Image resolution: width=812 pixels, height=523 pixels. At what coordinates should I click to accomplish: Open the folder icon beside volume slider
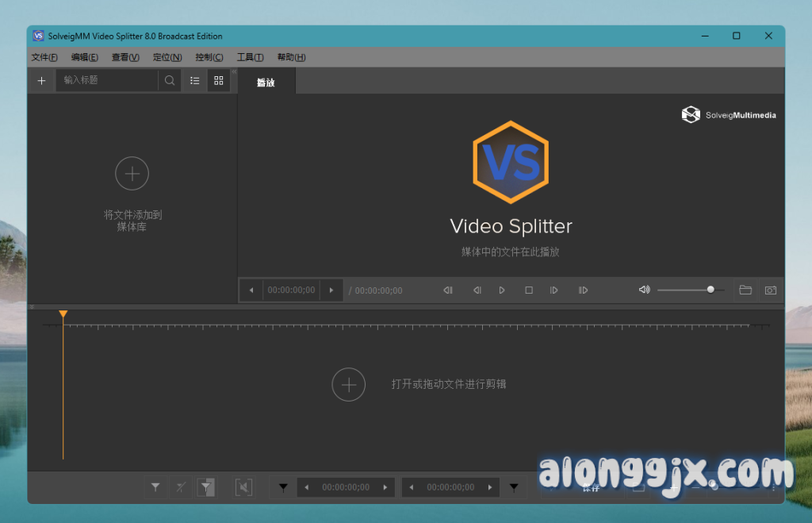click(745, 290)
